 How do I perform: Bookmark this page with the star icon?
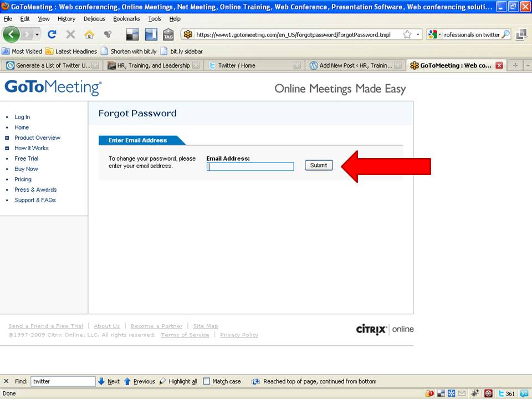click(407, 34)
